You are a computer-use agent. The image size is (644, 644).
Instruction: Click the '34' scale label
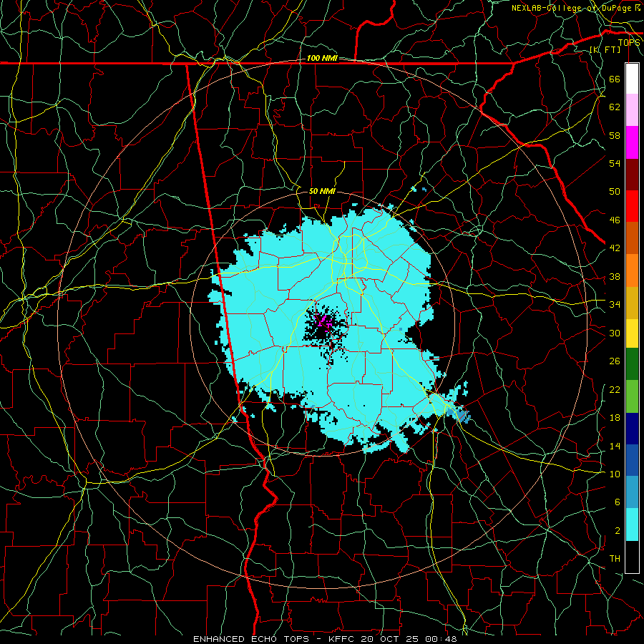point(615,305)
